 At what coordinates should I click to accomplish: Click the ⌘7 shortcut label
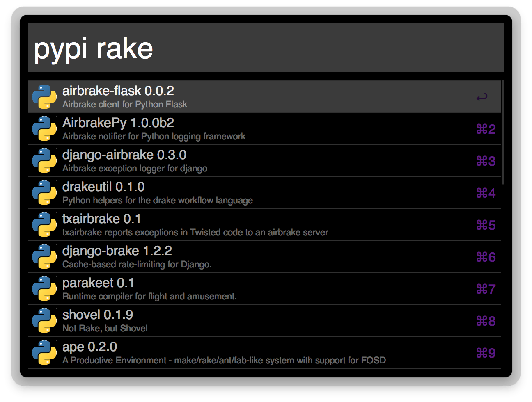(486, 289)
